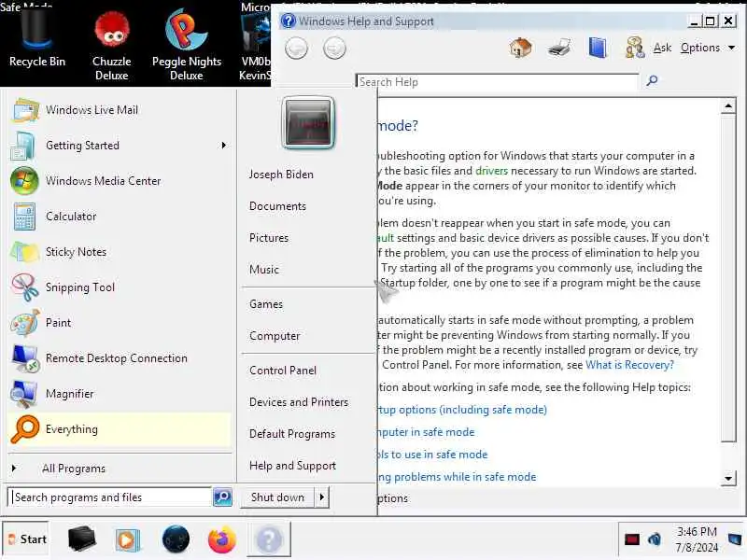Click the Back arrow in Help window
The width and height of the screenshot is (747, 560).
(x=296, y=49)
